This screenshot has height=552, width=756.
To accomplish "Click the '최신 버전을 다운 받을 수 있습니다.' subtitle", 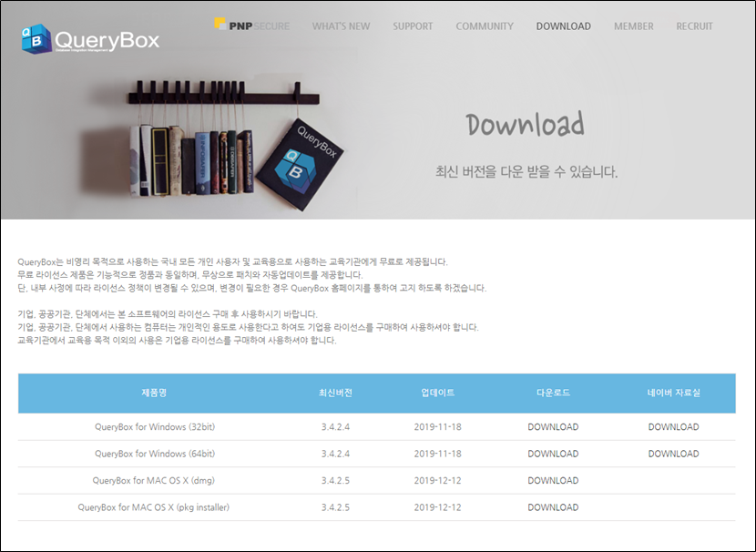I will (x=526, y=171).
